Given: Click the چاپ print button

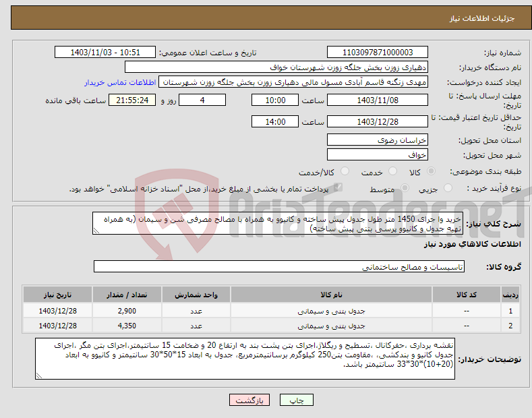Looking at the screenshot, I should [297, 400].
